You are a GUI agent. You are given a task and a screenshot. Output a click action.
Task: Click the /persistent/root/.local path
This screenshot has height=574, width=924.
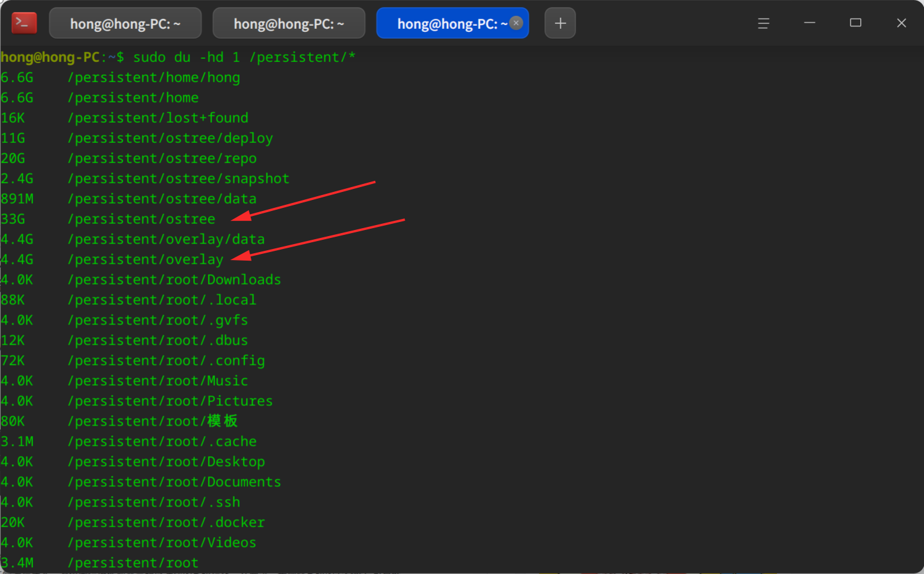[x=162, y=300]
